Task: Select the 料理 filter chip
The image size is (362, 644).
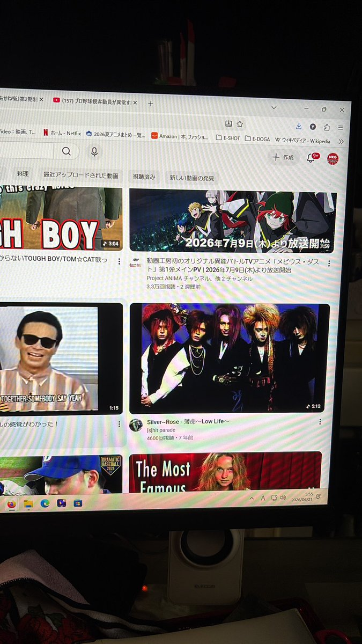Action: pos(23,174)
